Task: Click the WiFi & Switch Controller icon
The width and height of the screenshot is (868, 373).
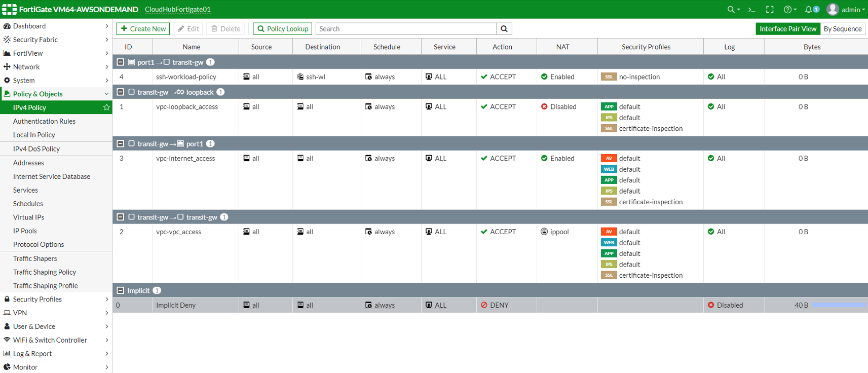Action: pyautogui.click(x=7, y=340)
